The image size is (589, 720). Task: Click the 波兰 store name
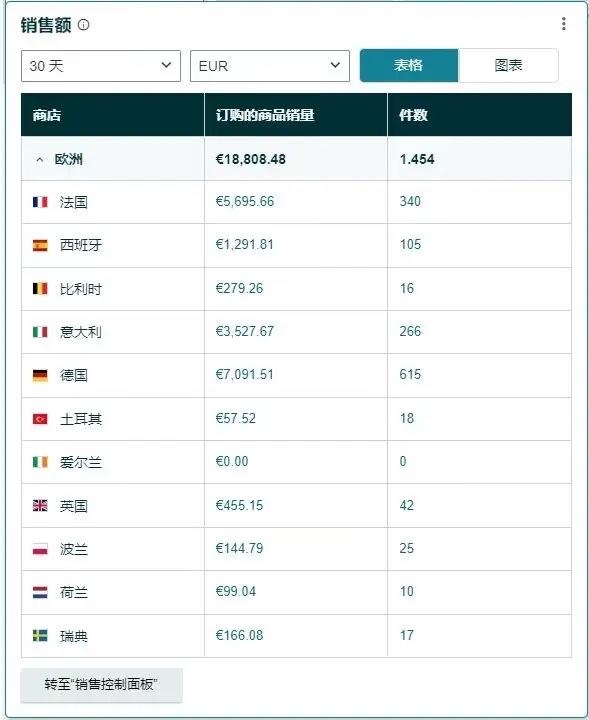(74, 549)
